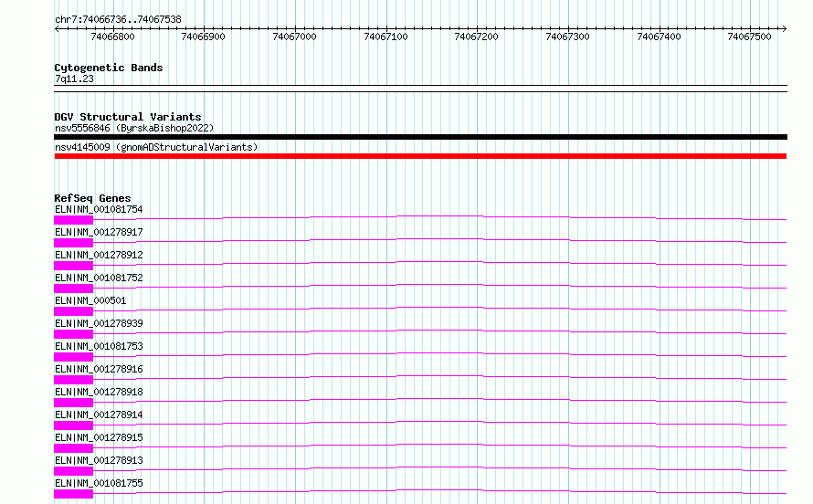Click the 74066900 ruler tick label
Viewport: 813px width, 504px height.
pyautogui.click(x=203, y=37)
